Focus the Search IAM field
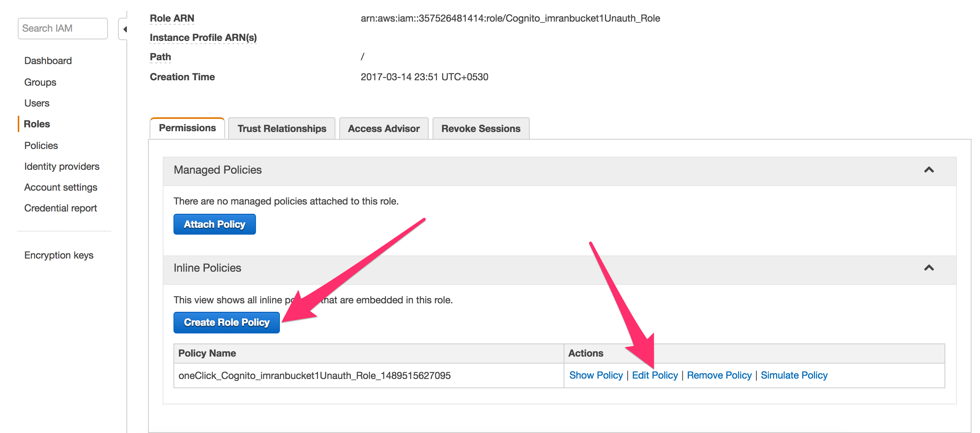Viewport: 980px width, 433px height. coord(62,29)
